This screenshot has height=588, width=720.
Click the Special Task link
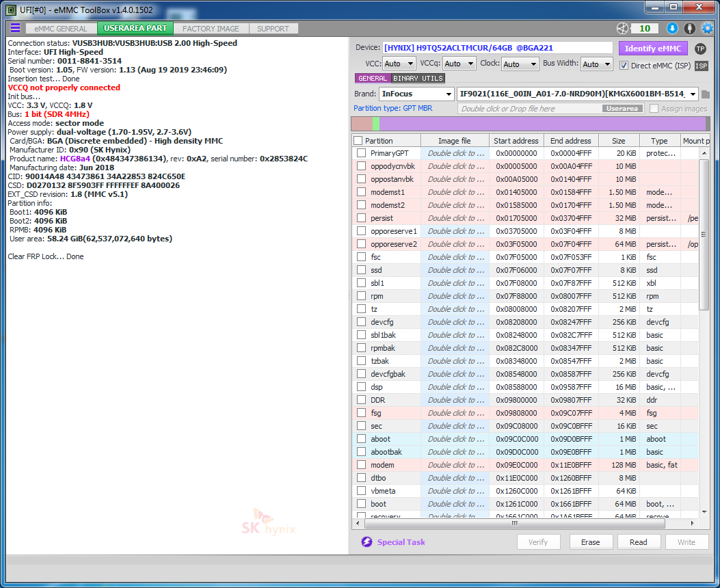click(x=401, y=542)
